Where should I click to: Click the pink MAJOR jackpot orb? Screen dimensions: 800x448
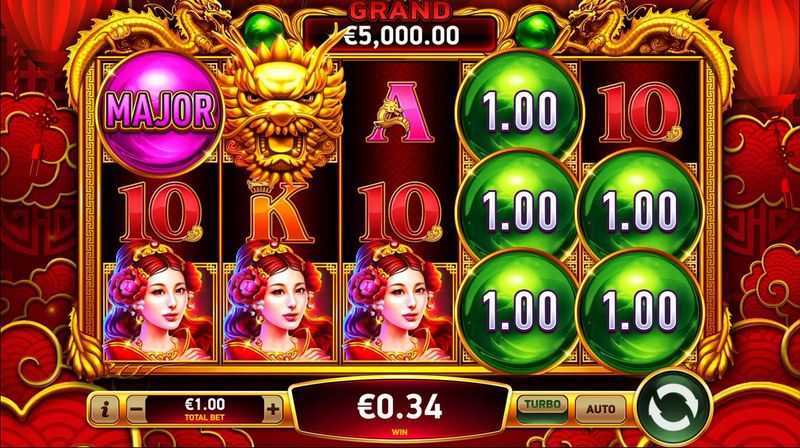[161, 112]
